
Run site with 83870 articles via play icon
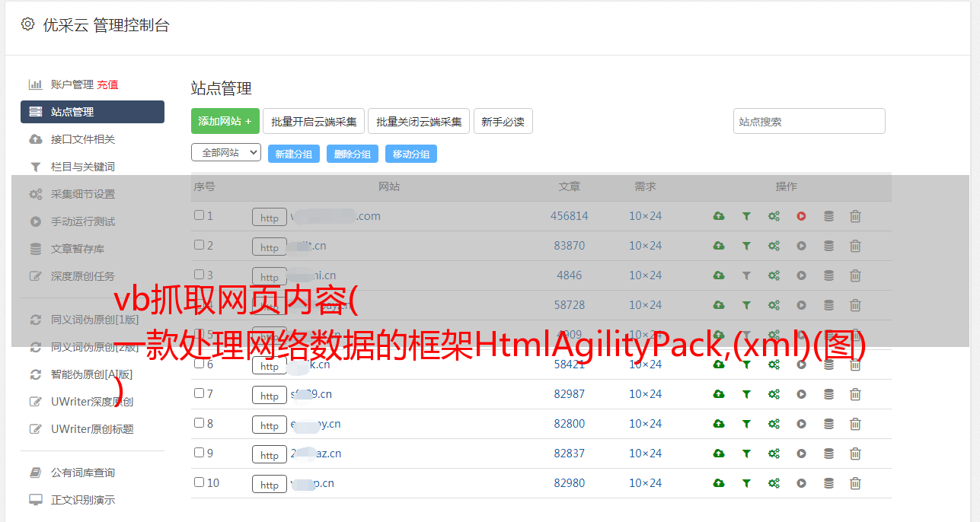(801, 246)
